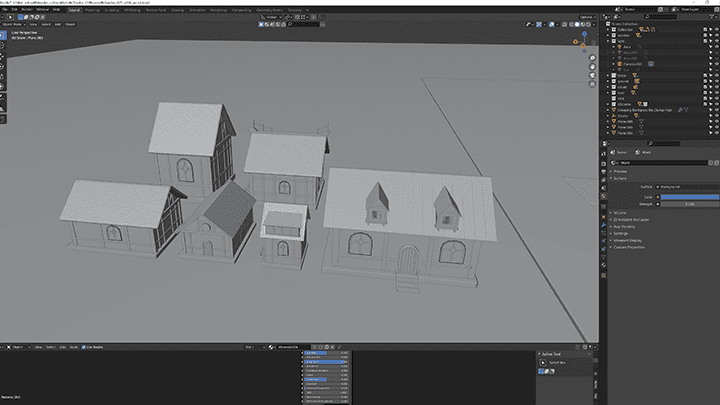Image resolution: width=720 pixels, height=405 pixels.
Task: Open the viewport Options button
Action: [x=587, y=17]
